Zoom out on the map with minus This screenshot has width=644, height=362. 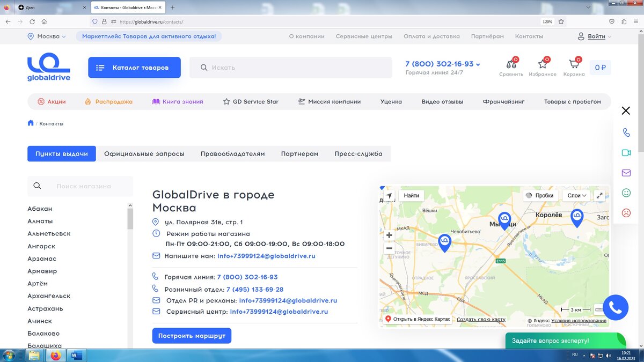pyautogui.click(x=389, y=248)
